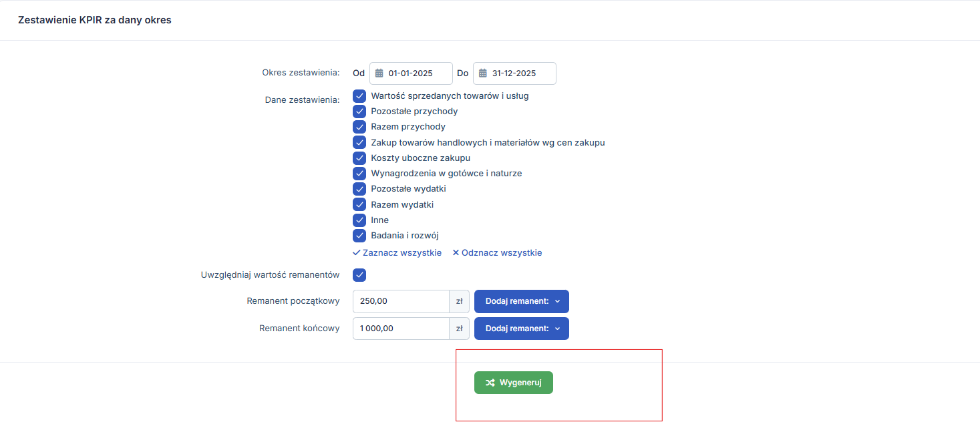Toggle Zakup towarów handlowych i materiałów checkbox
This screenshot has width=980, height=422.
(x=359, y=142)
